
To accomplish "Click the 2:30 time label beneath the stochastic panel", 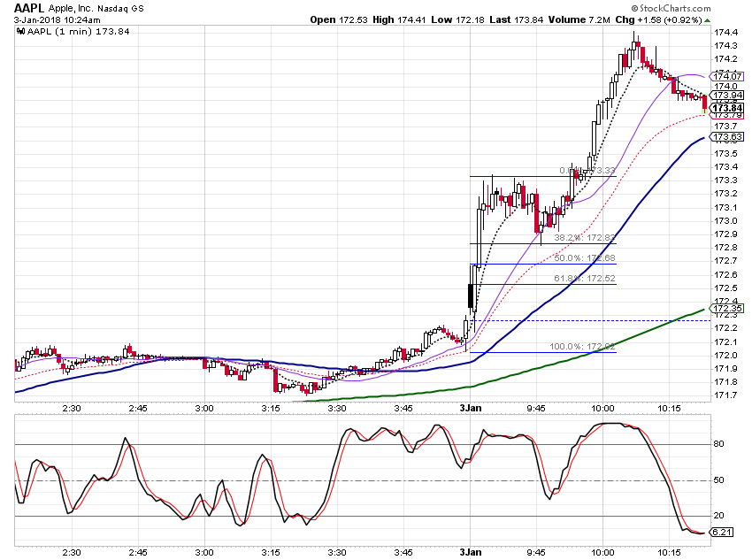I will 72,552.
